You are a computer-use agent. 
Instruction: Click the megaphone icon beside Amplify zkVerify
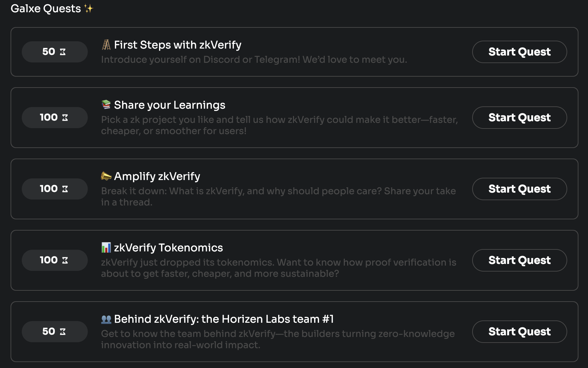[106, 176]
